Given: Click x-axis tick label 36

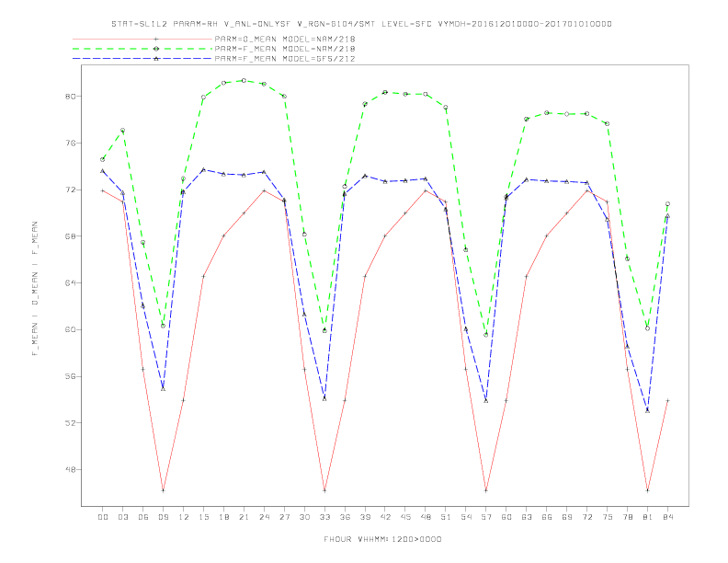Looking at the screenshot, I should tap(345, 517).
